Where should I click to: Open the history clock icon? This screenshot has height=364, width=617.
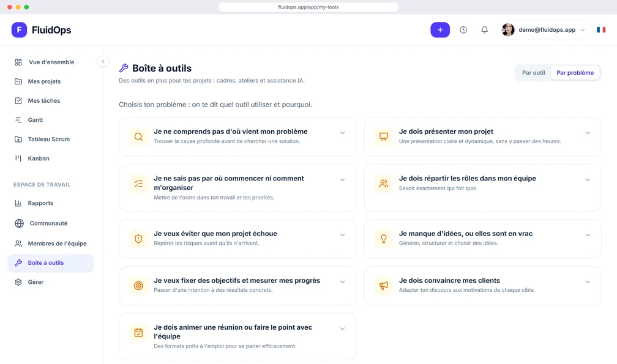coord(463,30)
